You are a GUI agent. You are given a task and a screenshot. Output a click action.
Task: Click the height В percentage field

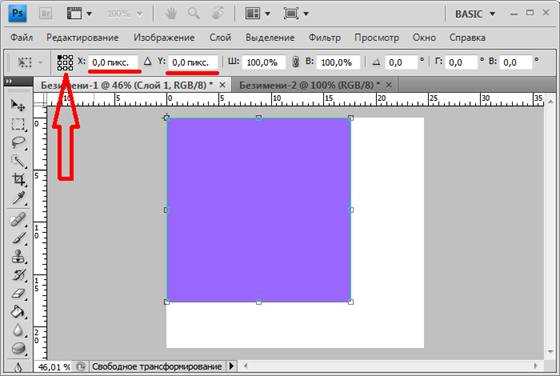[x=339, y=62]
